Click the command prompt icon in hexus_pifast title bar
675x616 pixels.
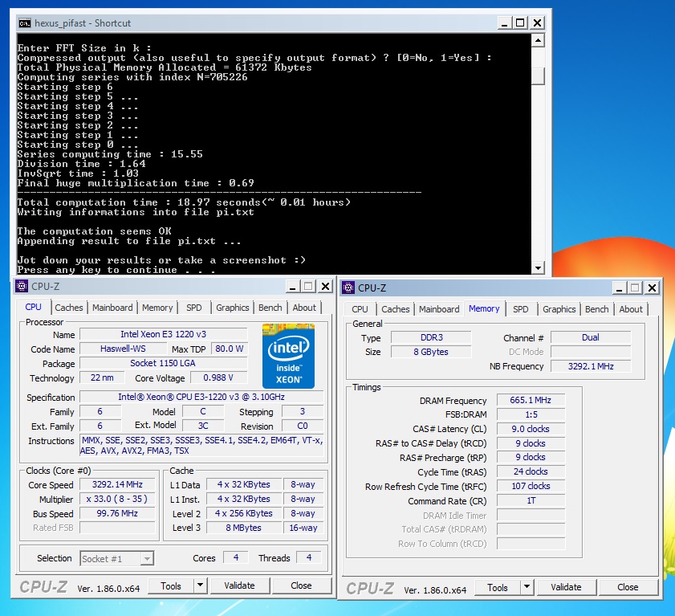coord(25,22)
